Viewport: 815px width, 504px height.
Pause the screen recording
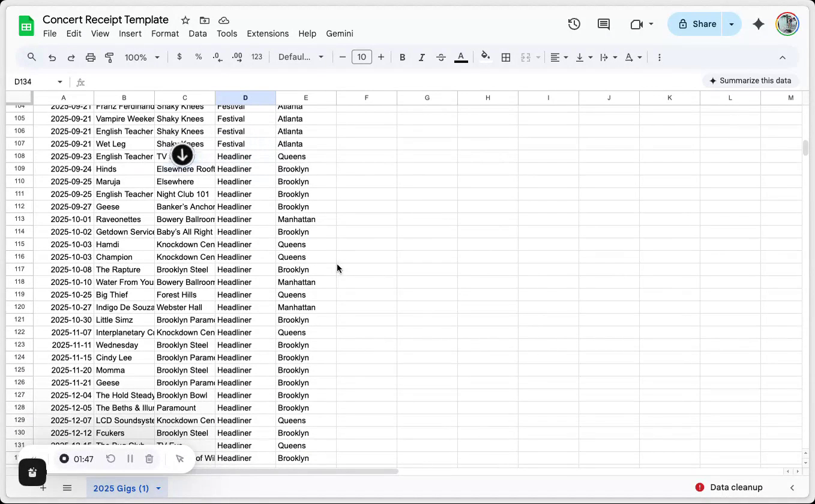click(130, 459)
